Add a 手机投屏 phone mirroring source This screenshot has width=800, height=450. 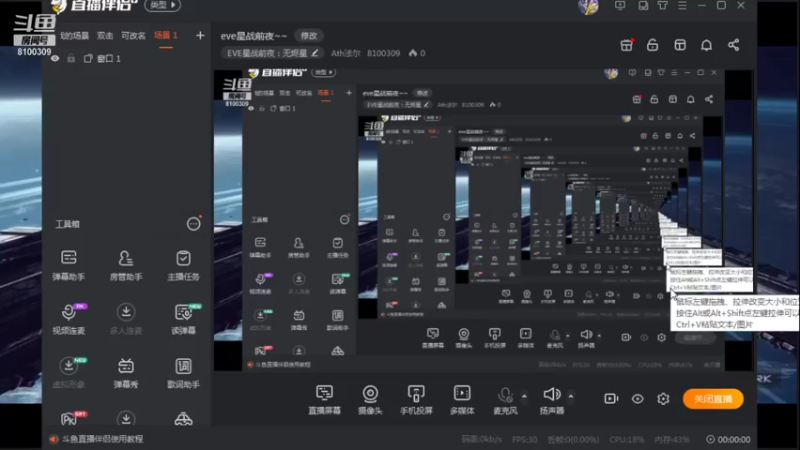pyautogui.click(x=416, y=399)
